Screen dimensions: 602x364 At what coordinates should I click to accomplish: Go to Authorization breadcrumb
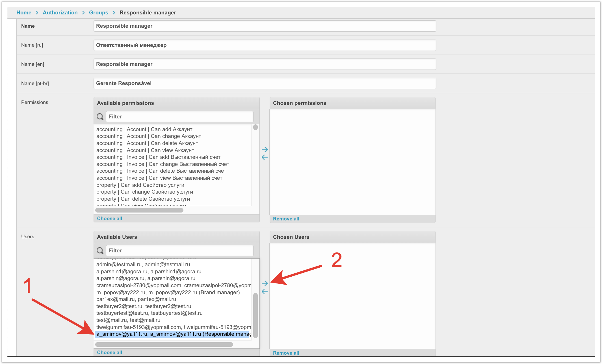click(60, 13)
